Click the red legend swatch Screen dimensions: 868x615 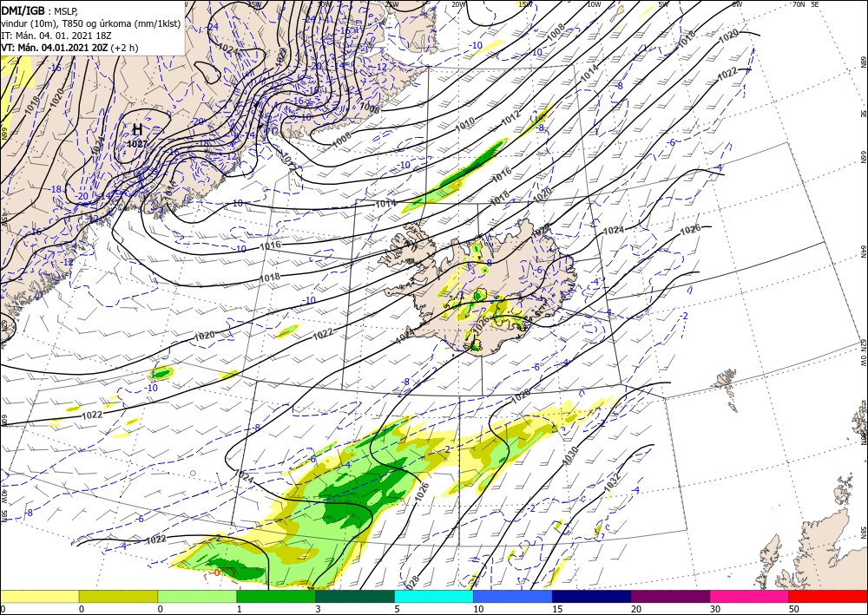pos(828,596)
